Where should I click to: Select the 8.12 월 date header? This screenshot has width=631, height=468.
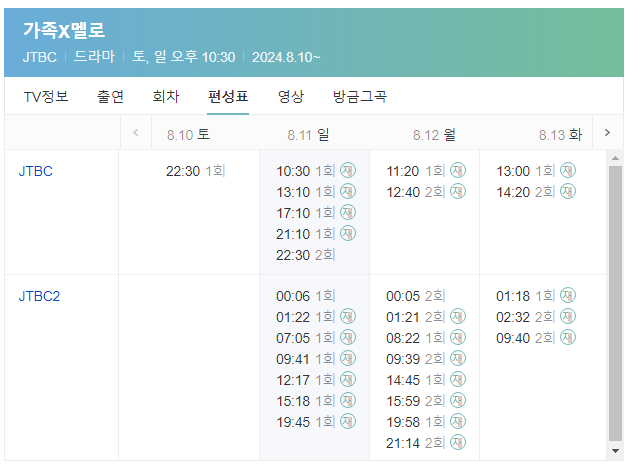[434, 134]
